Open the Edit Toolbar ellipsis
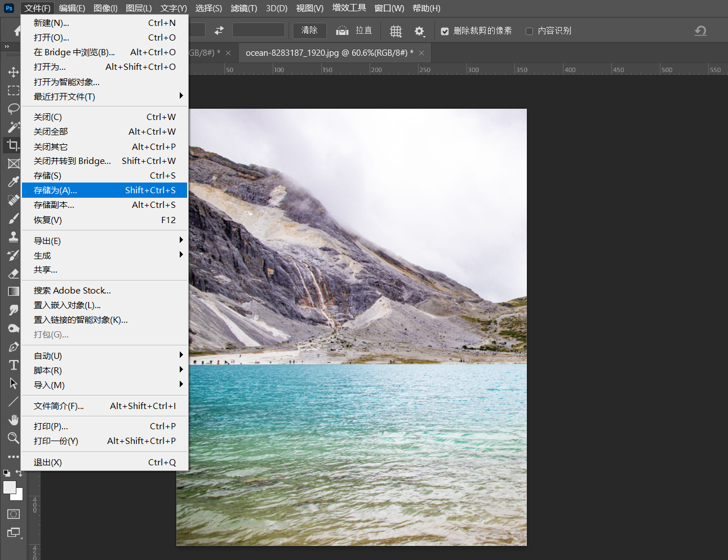728x560 pixels. [14, 456]
